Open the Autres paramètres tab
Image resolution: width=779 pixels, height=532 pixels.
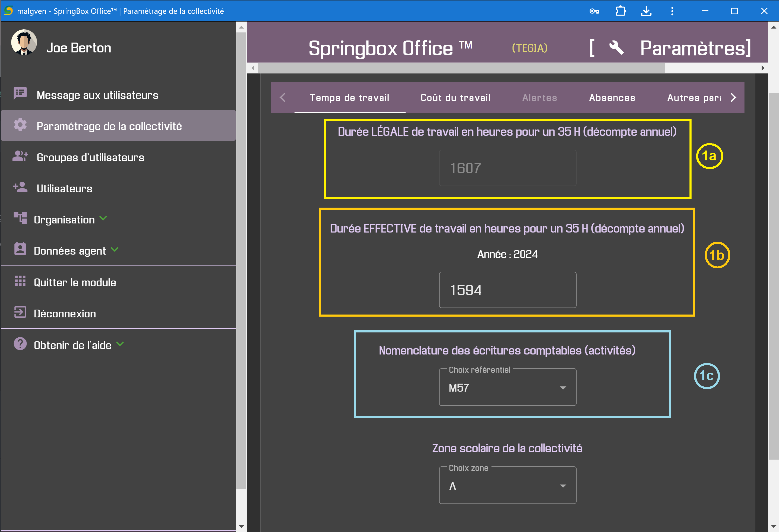click(x=694, y=98)
